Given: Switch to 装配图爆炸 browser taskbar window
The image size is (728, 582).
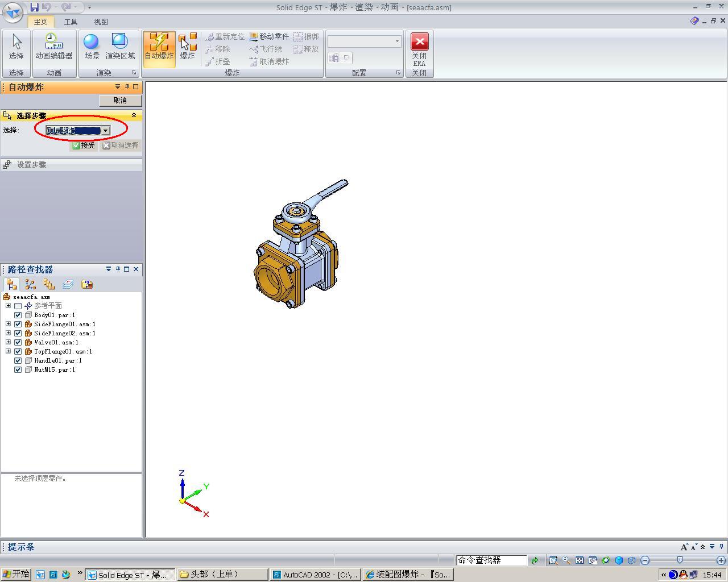Looking at the screenshot, I should point(408,575).
